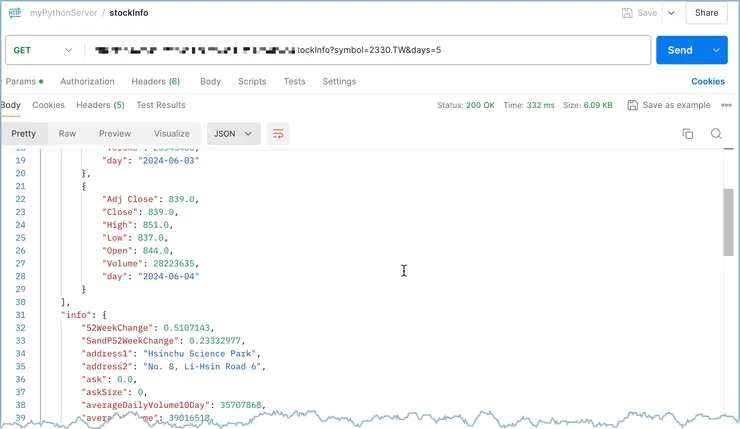Click the blue Cookies link

(x=707, y=81)
